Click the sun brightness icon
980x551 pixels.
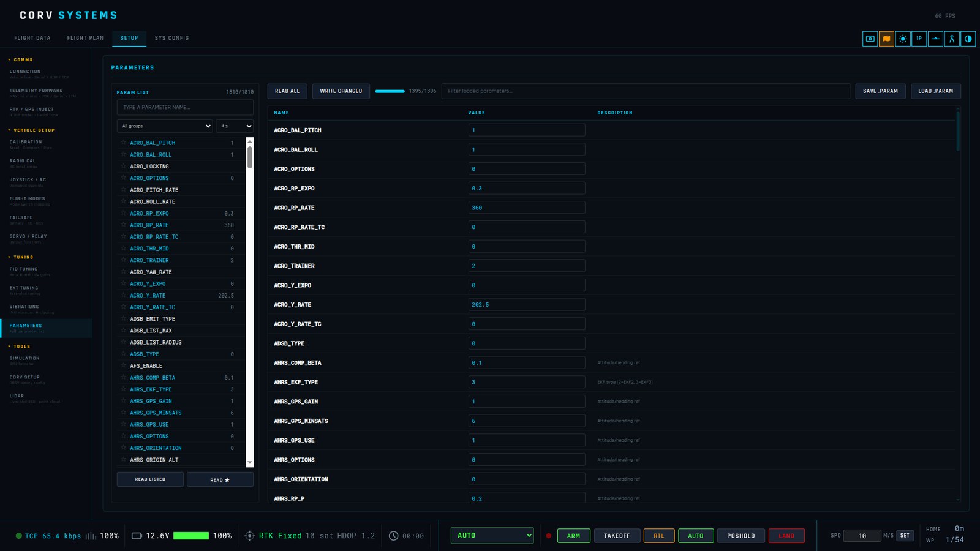(903, 39)
